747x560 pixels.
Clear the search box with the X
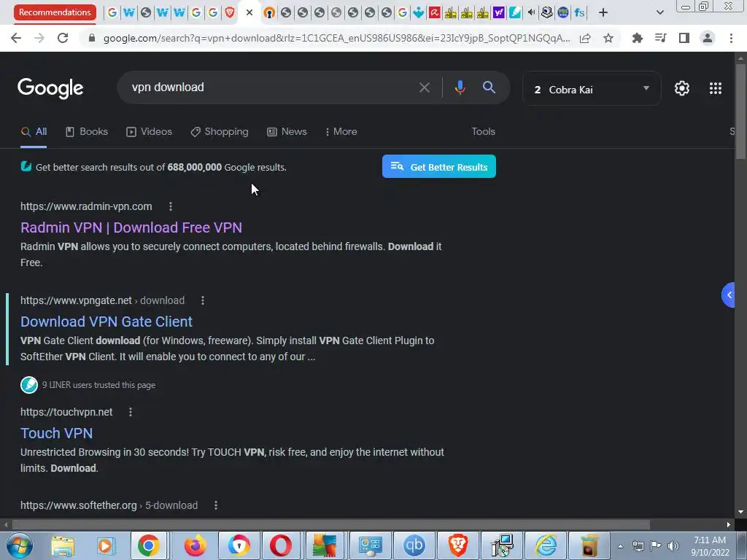point(424,87)
